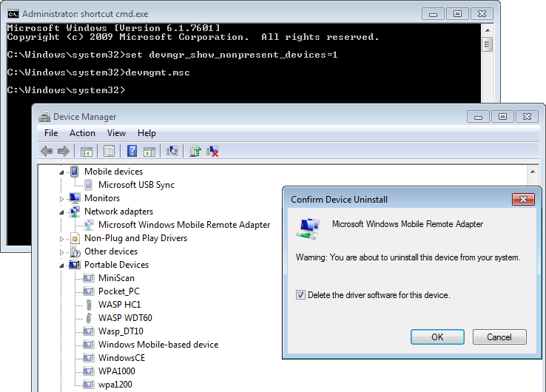
Task: Open the View menu
Action: coord(116,133)
